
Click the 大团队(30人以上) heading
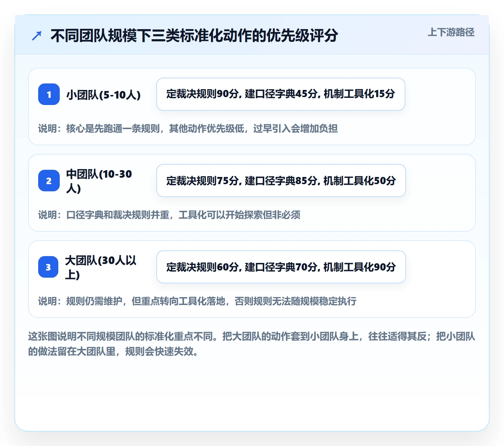[101, 267]
